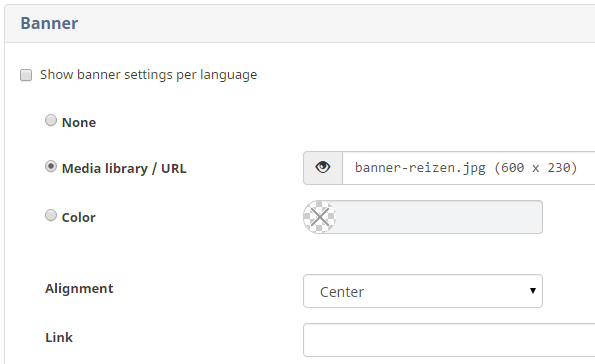Select the None radio option
The height and width of the screenshot is (364, 595).
tap(51, 121)
